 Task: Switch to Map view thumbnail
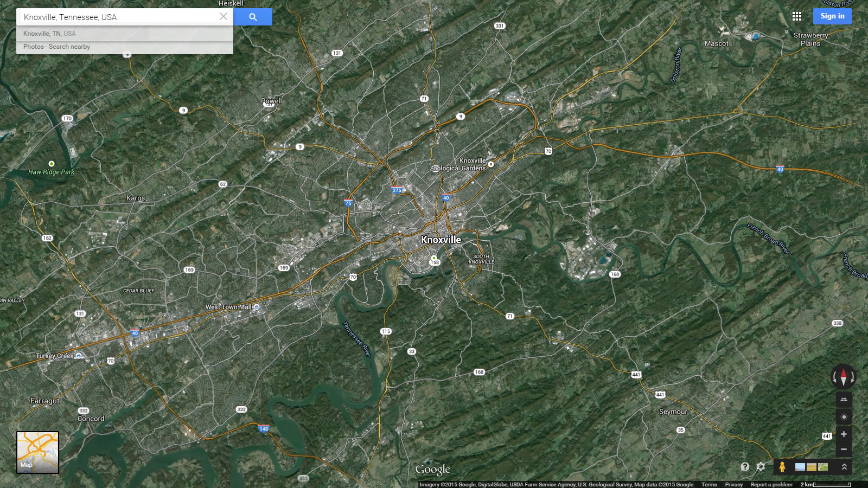(37, 452)
